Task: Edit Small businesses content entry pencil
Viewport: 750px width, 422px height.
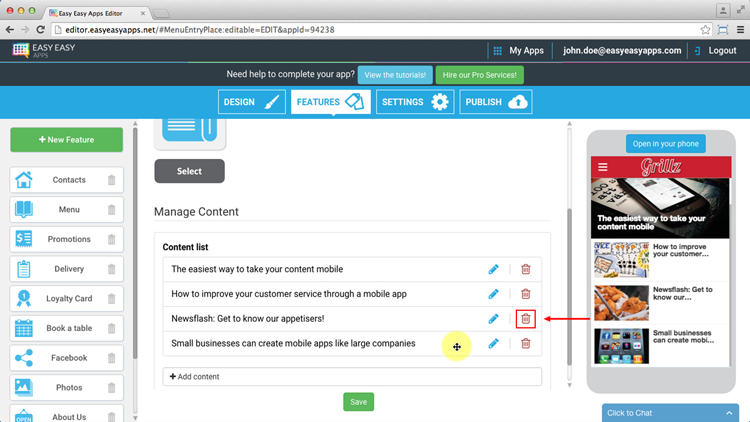Action: pos(493,344)
